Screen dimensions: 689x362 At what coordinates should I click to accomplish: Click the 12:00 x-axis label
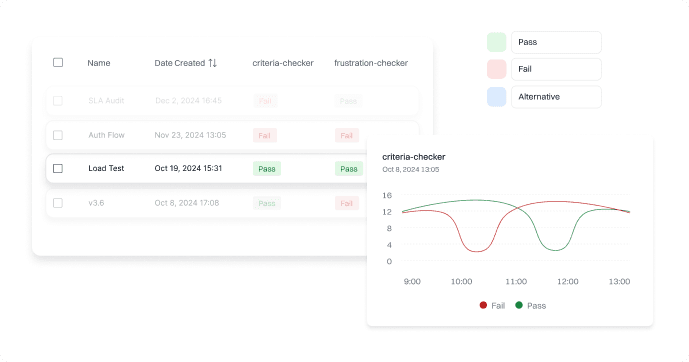[568, 281]
